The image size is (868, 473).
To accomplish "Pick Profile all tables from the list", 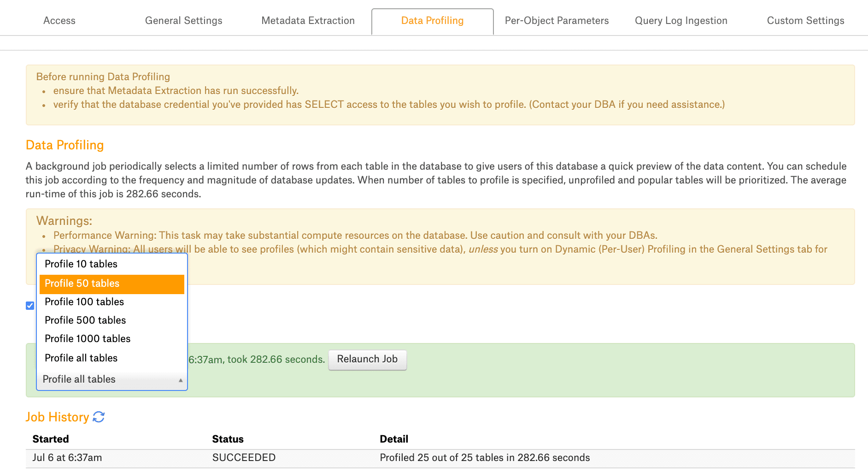I will pyautogui.click(x=81, y=358).
